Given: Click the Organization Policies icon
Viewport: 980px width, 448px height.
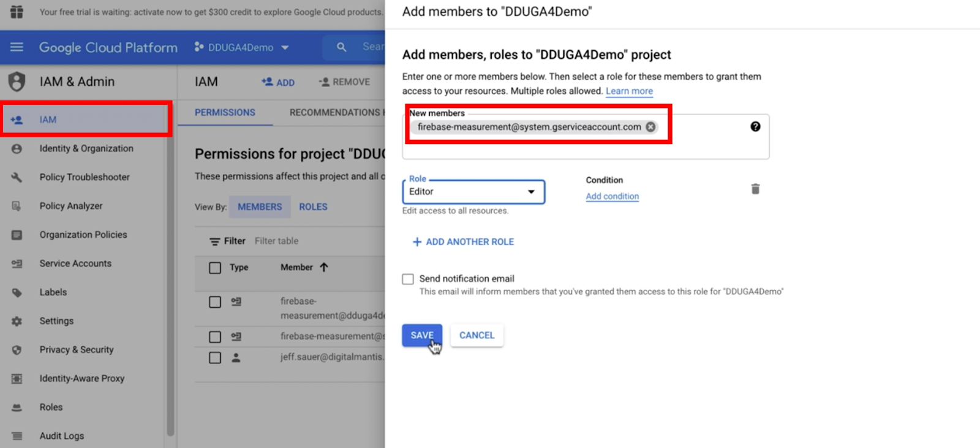Looking at the screenshot, I should [x=17, y=235].
